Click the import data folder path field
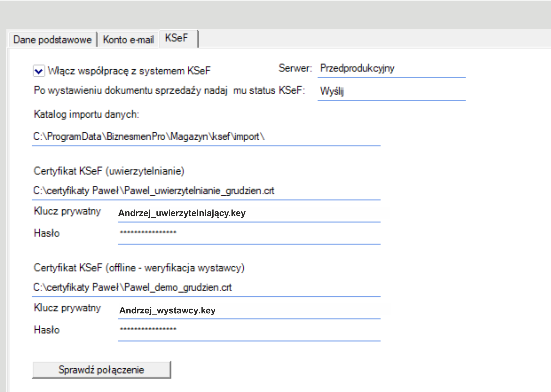551x392 pixels. [x=206, y=137]
